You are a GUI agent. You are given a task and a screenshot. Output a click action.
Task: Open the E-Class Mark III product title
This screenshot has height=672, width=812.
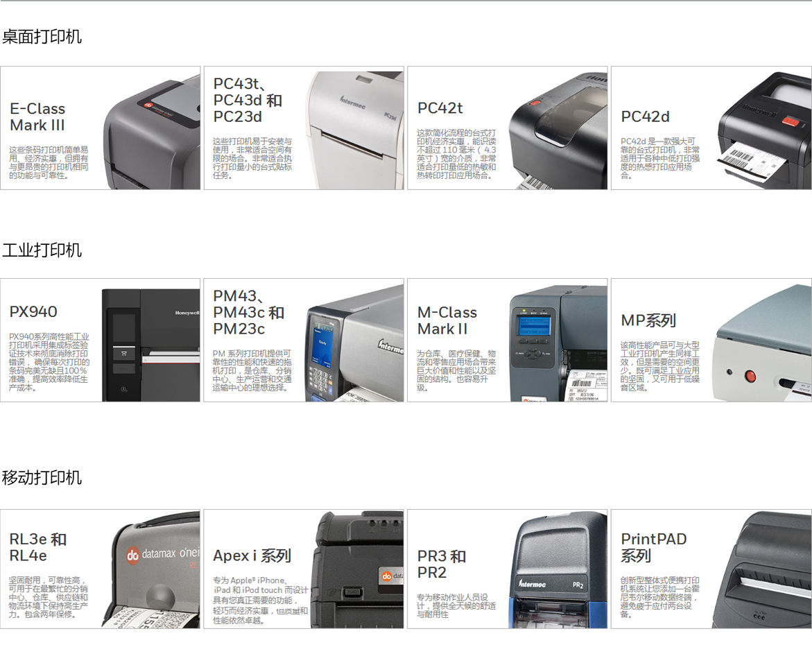coord(37,117)
